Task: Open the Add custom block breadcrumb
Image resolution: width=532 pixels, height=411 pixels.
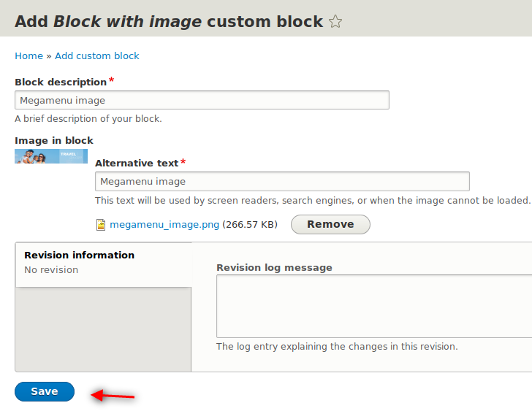Action: pyautogui.click(x=97, y=56)
